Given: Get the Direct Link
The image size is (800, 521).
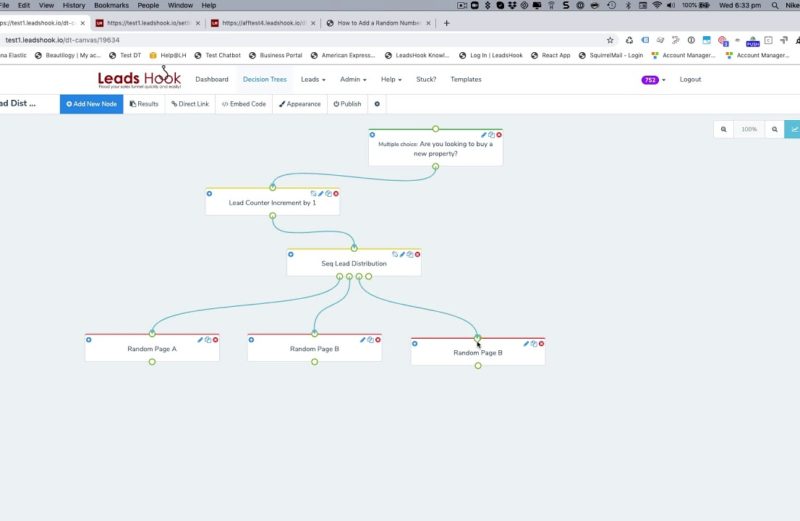Looking at the screenshot, I should click(x=190, y=104).
